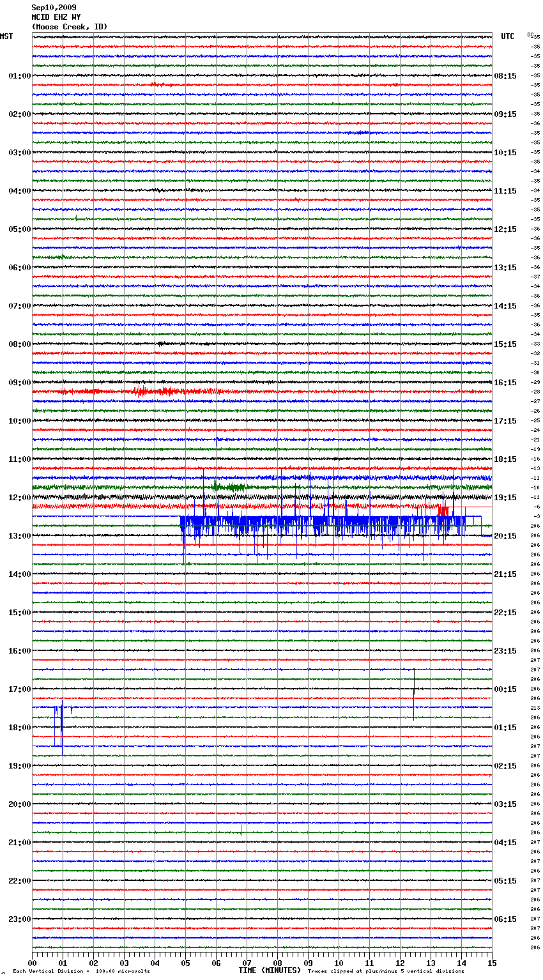The image size is (543, 980).
Task: Click the black spike above the 17:00 trace
Action: [414, 693]
